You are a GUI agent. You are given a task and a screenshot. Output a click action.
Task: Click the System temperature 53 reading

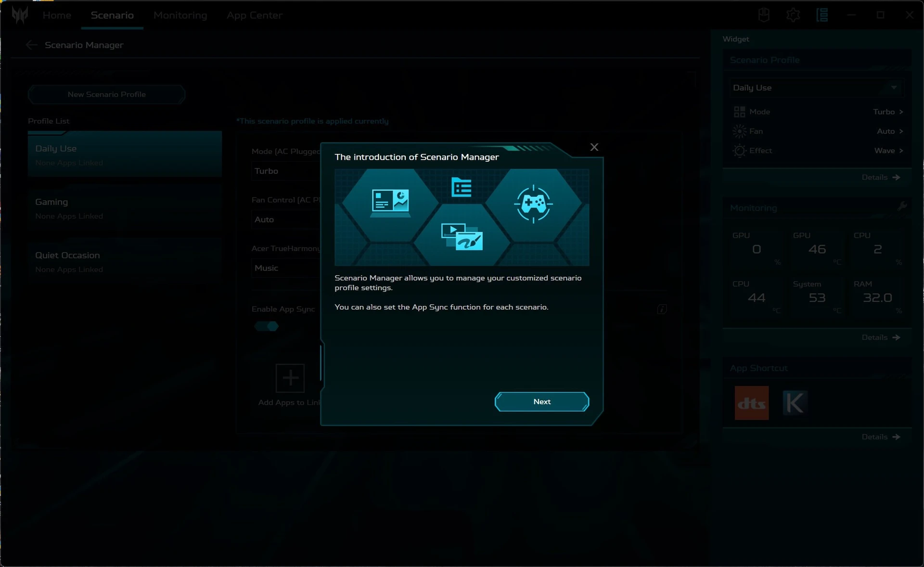click(817, 298)
